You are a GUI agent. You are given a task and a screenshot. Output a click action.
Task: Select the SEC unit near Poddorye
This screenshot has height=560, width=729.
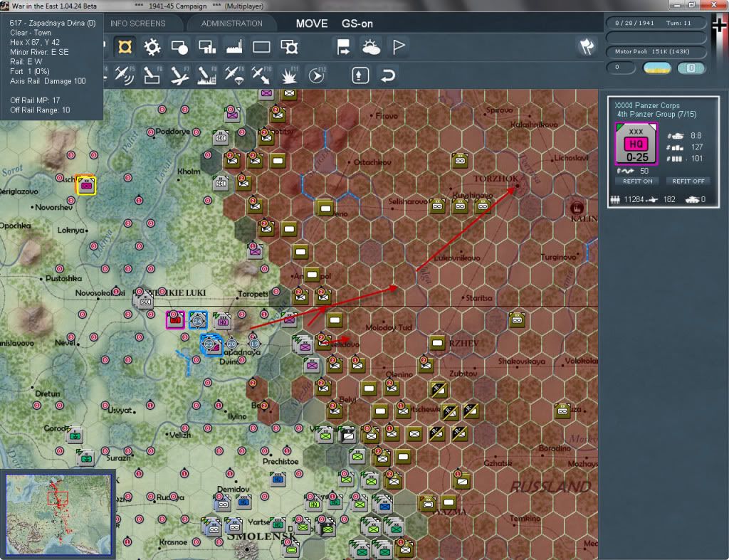click(221, 137)
